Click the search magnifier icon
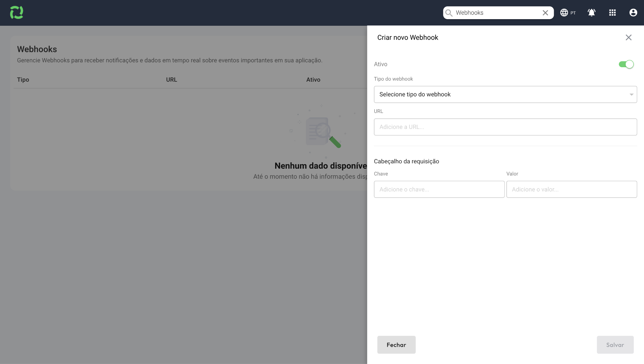The height and width of the screenshot is (364, 644). pos(449,13)
